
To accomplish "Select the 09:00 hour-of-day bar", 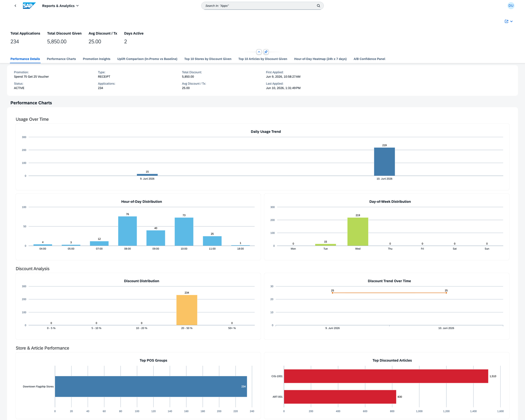I will pyautogui.click(x=156, y=238).
